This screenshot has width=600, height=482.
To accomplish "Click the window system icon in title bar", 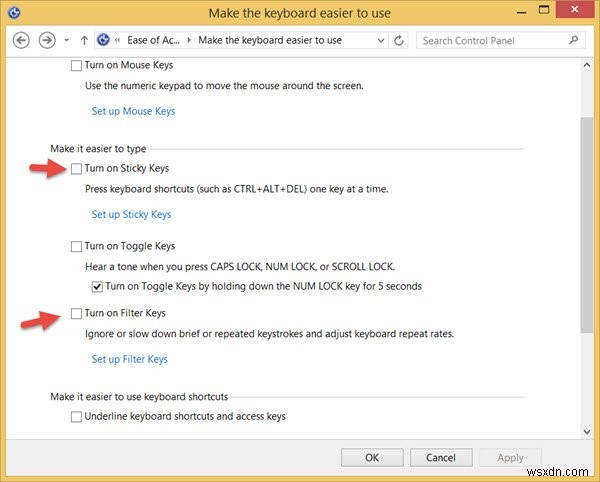I will click(13, 13).
